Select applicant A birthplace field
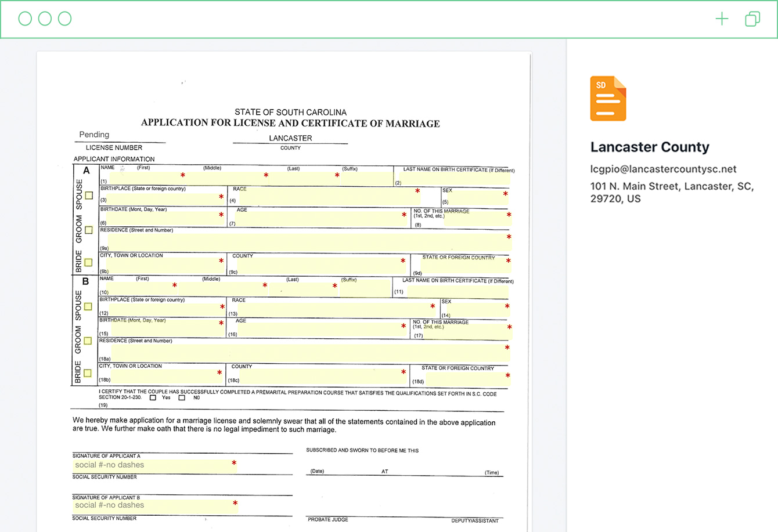Viewport: 778px width, 532px height. pyautogui.click(x=163, y=198)
